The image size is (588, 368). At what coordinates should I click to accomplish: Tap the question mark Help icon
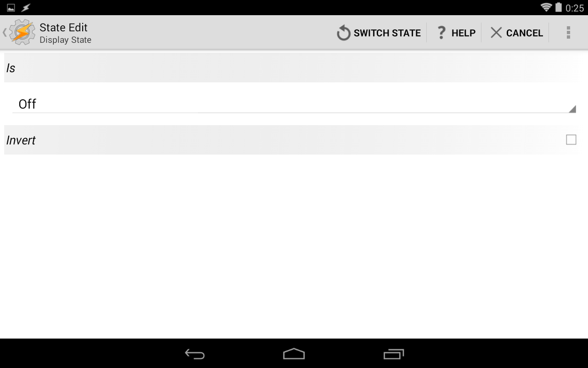pyautogui.click(x=441, y=33)
